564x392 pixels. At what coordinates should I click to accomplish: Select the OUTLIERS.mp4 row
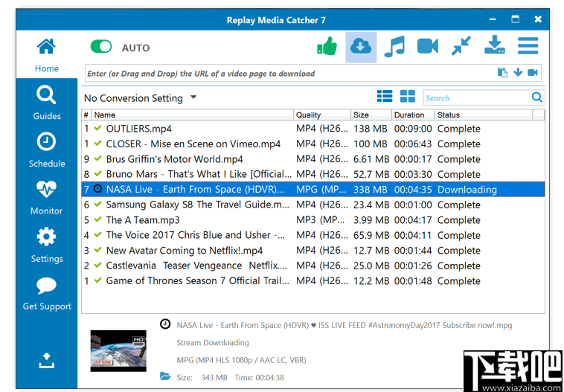[313, 129]
